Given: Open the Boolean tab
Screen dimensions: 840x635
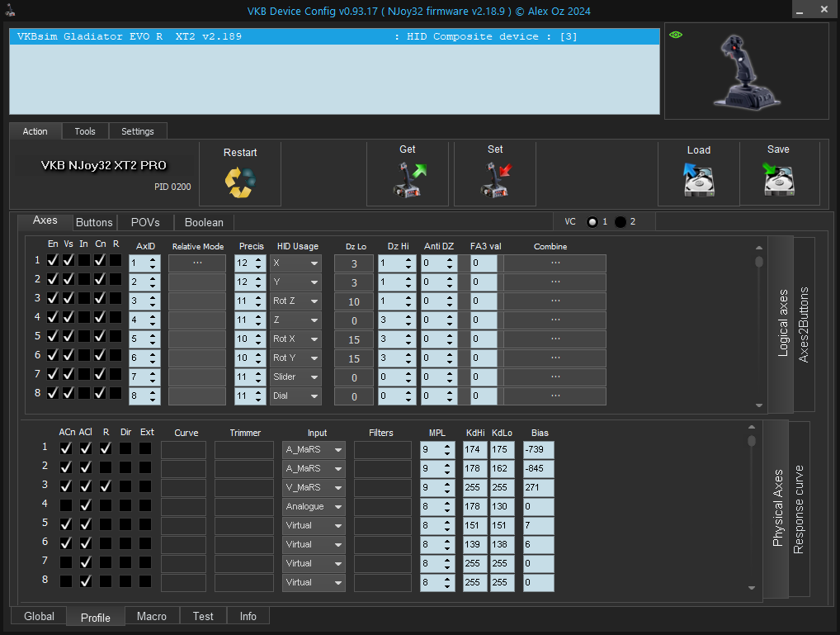Looking at the screenshot, I should pyautogui.click(x=204, y=223).
